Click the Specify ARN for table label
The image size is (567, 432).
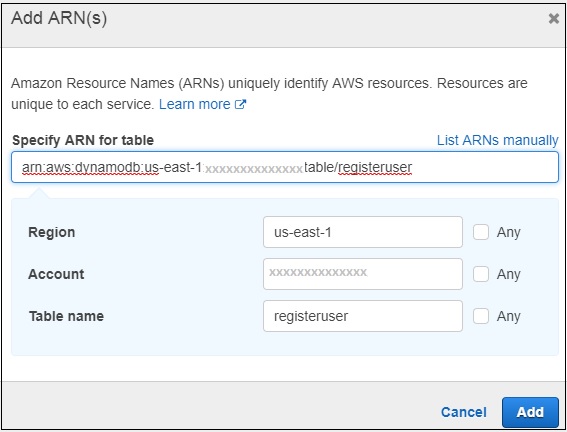(x=83, y=140)
